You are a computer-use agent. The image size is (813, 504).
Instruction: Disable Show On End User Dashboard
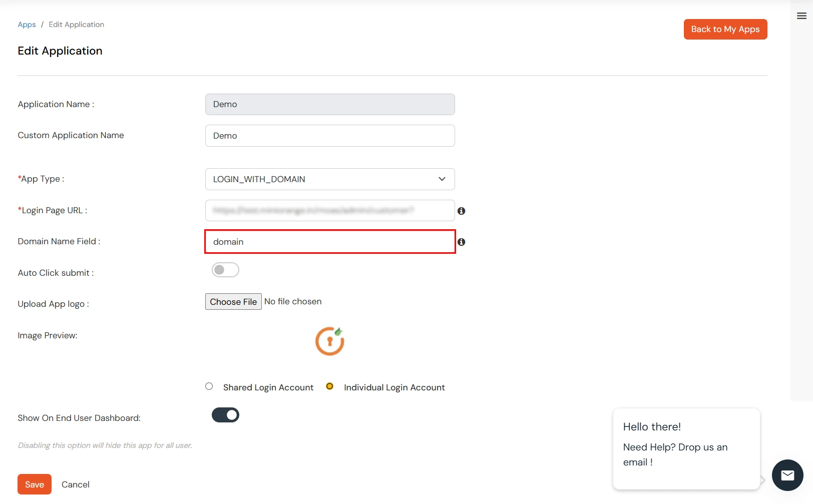click(x=225, y=415)
